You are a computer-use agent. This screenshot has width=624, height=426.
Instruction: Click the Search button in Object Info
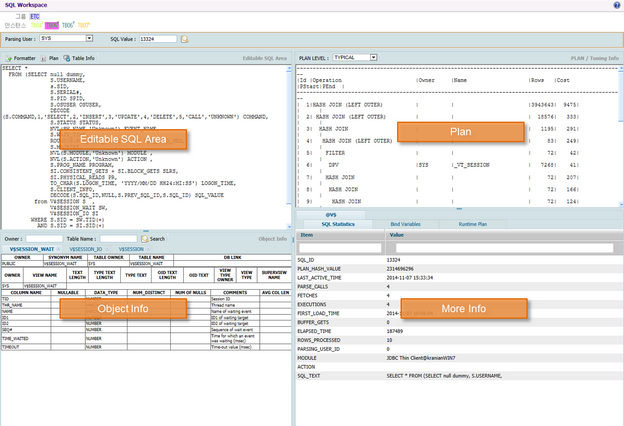153,239
